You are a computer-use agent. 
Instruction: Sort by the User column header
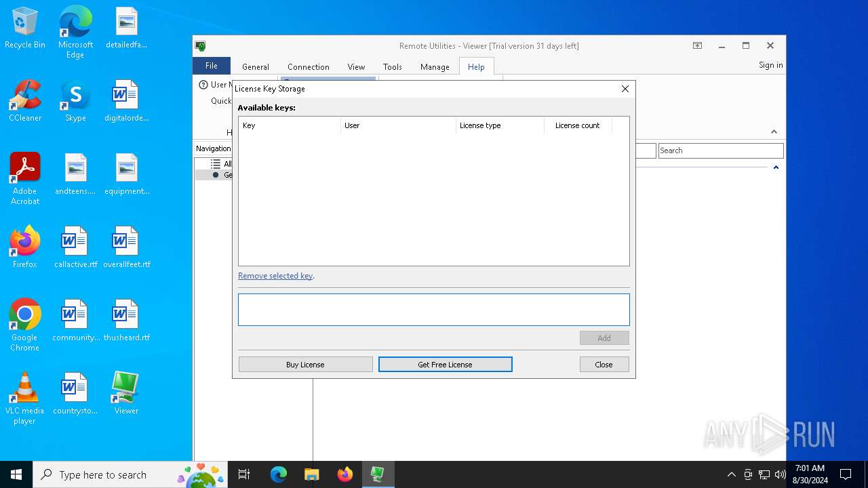(399, 125)
